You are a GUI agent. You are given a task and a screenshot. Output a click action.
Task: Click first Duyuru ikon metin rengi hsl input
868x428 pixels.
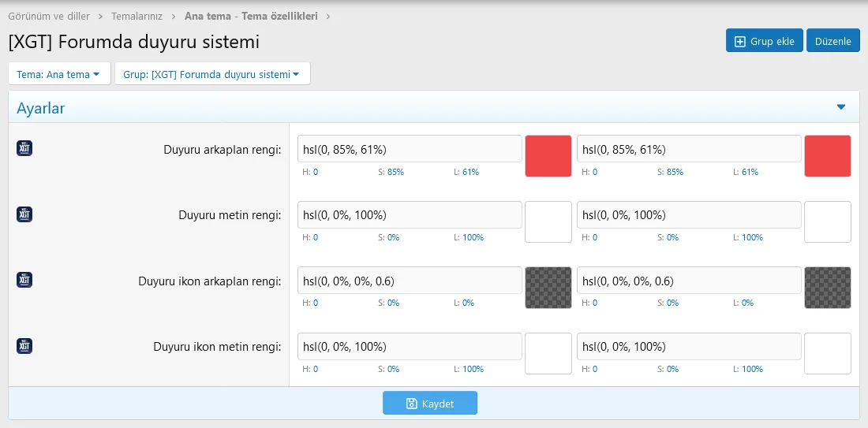point(410,347)
